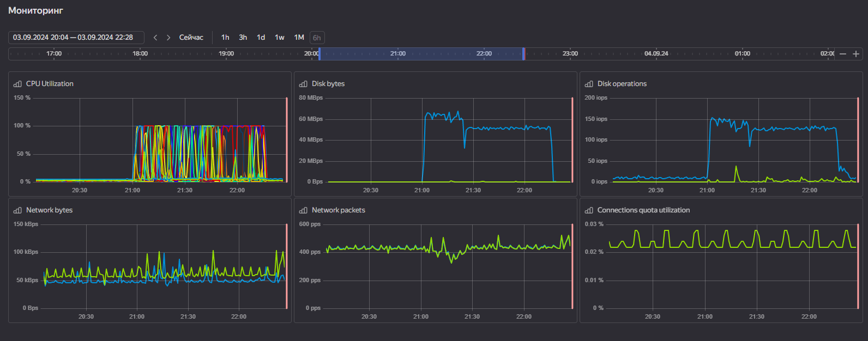
Task: Click the Disk bytes chart icon
Action: 303,84
